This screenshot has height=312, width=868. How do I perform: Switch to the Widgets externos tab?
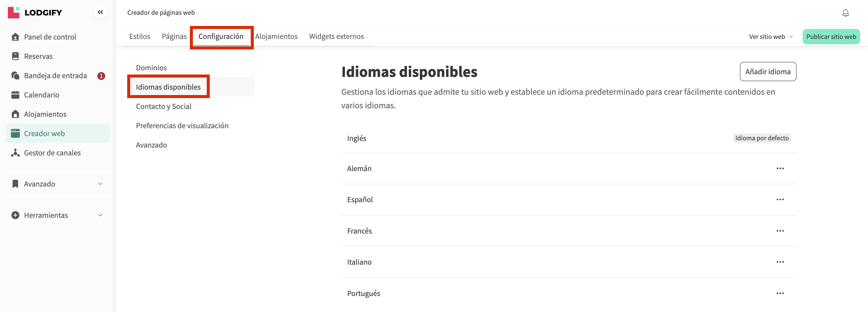click(336, 37)
